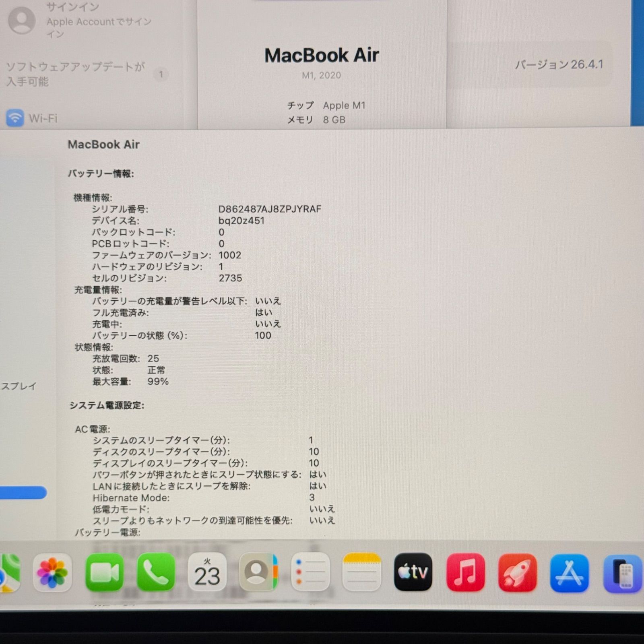The height and width of the screenshot is (644, 644).
Task: Select Hibernate Mode value 3
Action: click(x=312, y=497)
